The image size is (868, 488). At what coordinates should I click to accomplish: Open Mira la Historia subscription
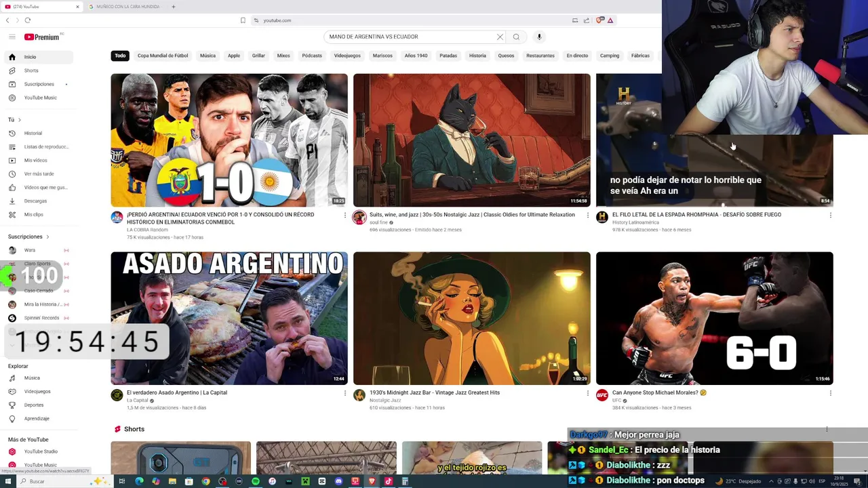coord(39,304)
